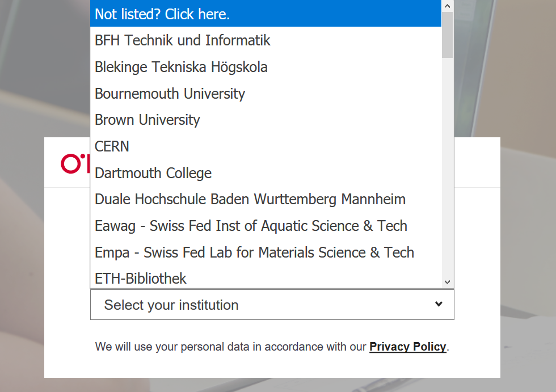Click the list scrollbar thumb
The image size is (556, 392).
click(x=447, y=34)
